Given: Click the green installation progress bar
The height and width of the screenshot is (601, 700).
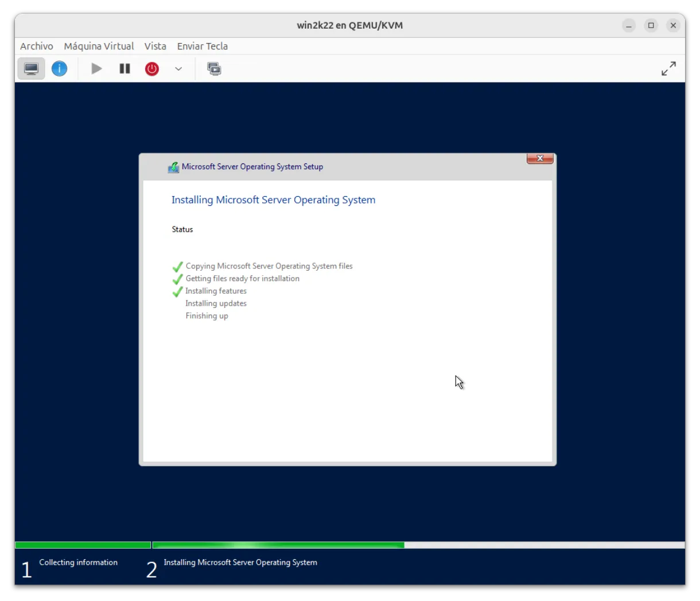Looking at the screenshot, I should (278, 545).
